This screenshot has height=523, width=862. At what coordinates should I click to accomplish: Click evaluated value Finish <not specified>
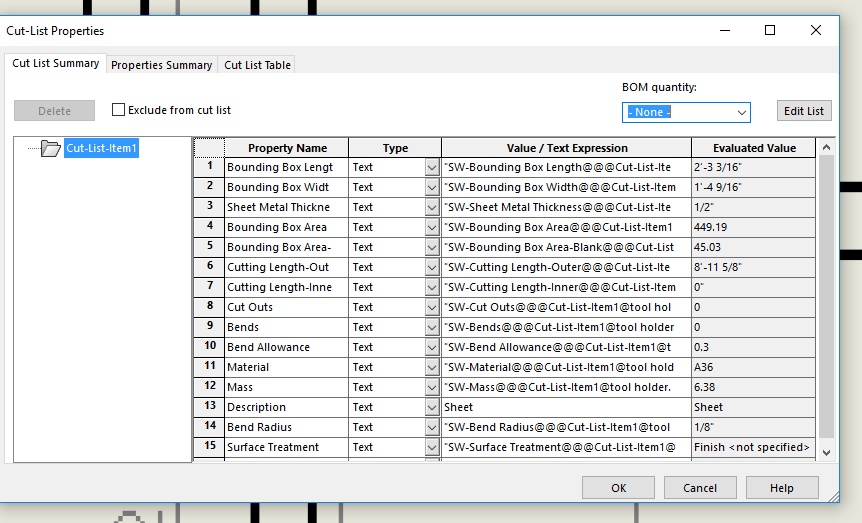754,447
